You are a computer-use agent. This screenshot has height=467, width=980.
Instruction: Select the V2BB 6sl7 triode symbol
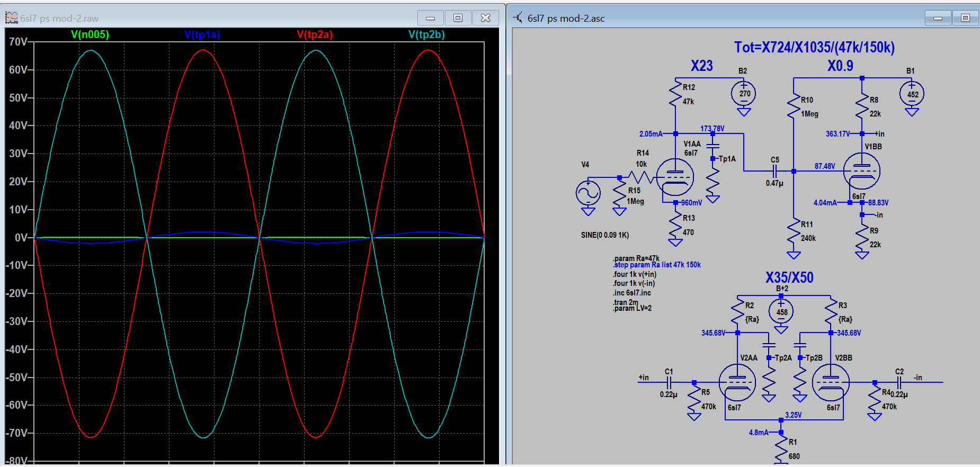[831, 382]
